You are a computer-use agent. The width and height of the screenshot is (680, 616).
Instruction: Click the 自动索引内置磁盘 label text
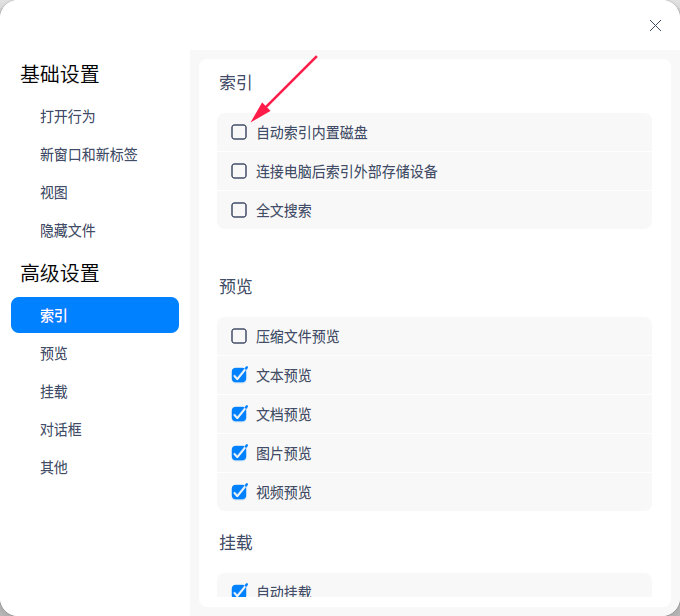(x=312, y=133)
